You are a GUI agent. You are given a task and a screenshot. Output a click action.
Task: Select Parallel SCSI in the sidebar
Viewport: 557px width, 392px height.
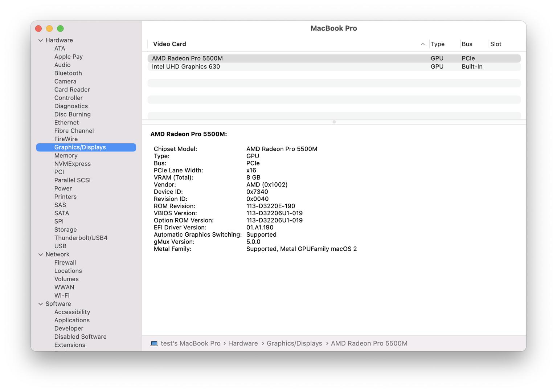tap(73, 180)
